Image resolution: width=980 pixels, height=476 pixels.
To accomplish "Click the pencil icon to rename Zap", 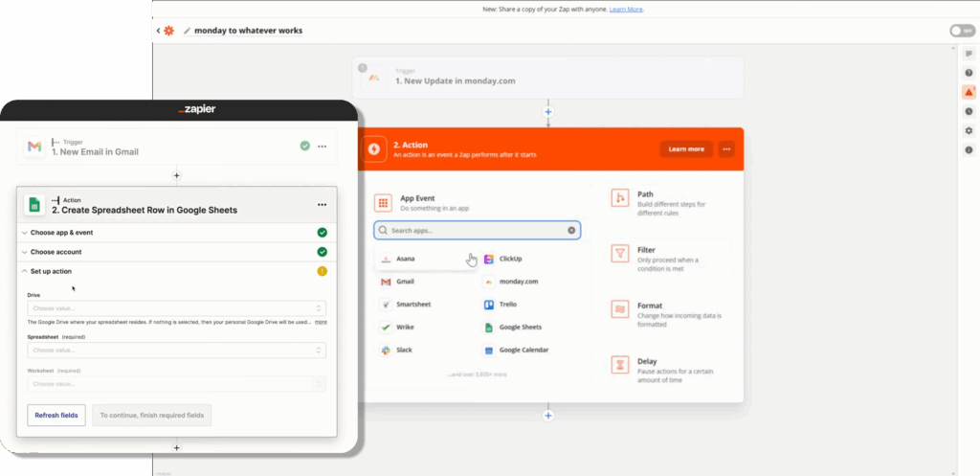I will pos(187,31).
